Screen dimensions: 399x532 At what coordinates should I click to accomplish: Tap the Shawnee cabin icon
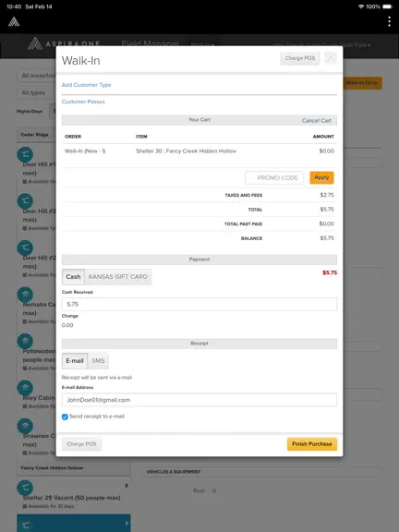coord(25,426)
